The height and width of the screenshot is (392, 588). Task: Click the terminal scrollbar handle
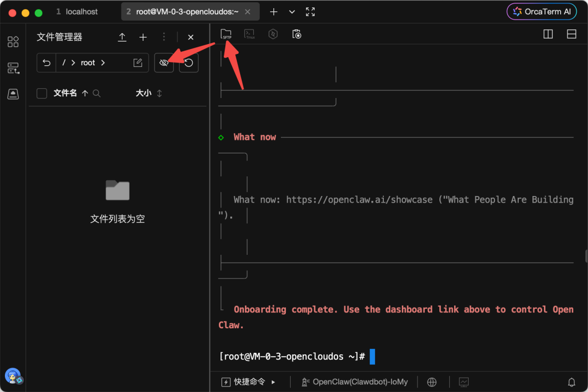click(586, 256)
